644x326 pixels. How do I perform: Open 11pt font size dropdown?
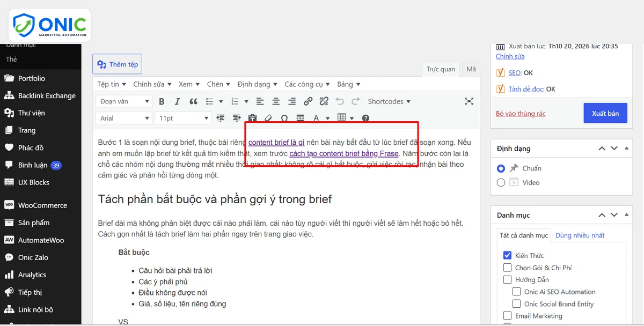click(183, 118)
